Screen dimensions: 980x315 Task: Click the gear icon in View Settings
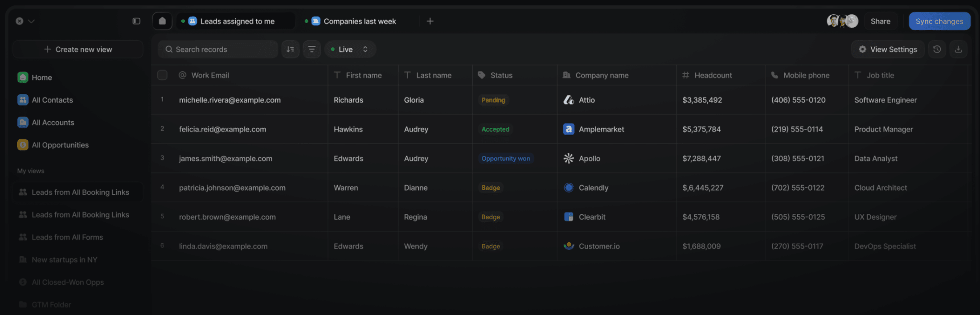(x=862, y=49)
